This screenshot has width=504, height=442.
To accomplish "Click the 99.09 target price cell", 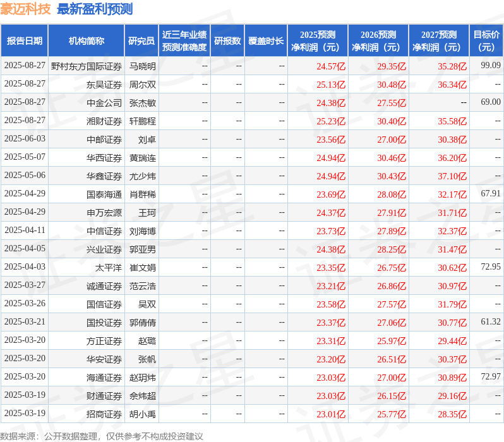I will tap(491, 65).
